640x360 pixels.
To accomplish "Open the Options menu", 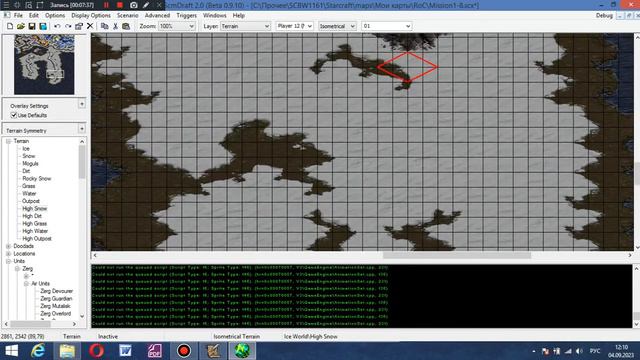I will coord(55,16).
